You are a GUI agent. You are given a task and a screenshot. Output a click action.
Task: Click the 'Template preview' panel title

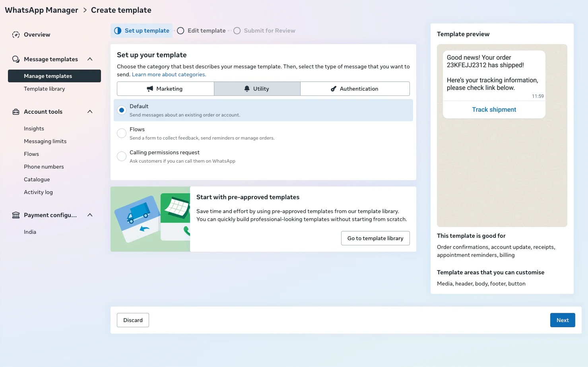pos(463,34)
